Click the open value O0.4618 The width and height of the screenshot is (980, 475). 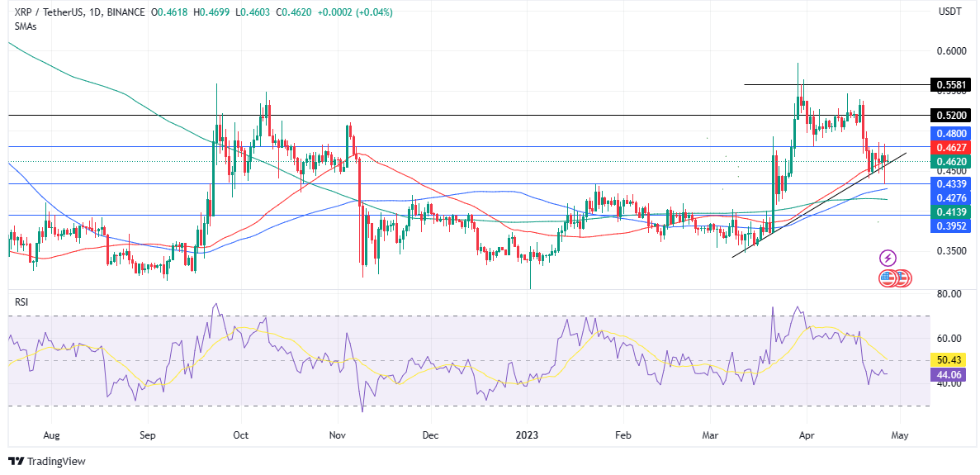pos(170,11)
